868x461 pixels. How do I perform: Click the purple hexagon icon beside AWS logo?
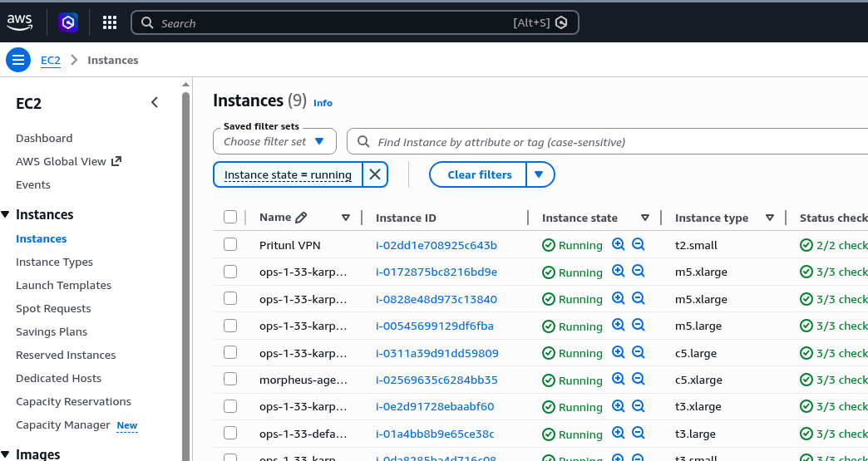pyautogui.click(x=67, y=22)
